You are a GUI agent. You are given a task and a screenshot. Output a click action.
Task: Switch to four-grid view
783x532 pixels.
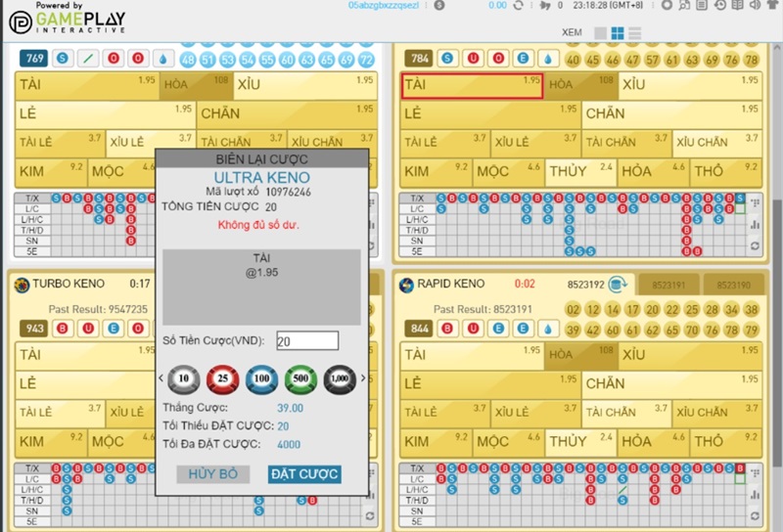618,33
